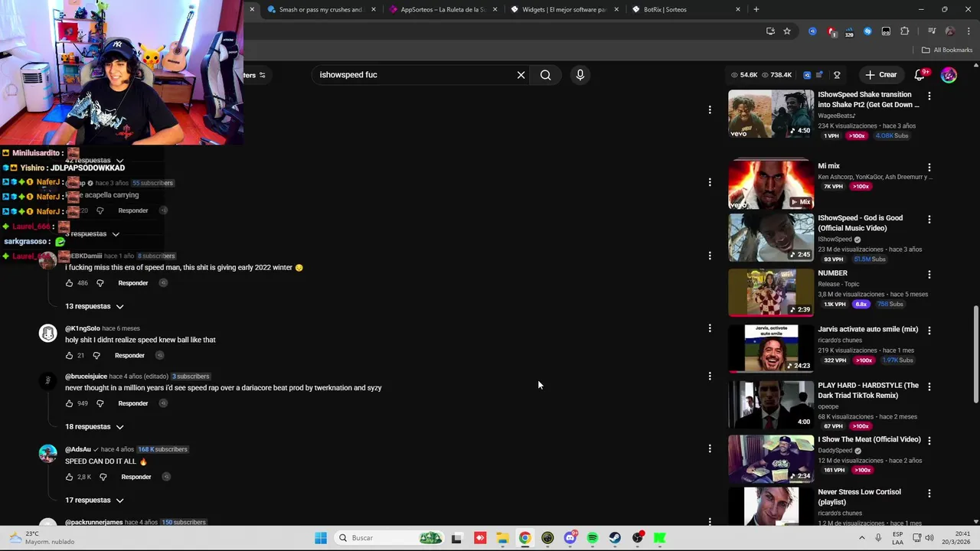Open the media control playlist icon
Screen dimensions: 980x551
931,31
